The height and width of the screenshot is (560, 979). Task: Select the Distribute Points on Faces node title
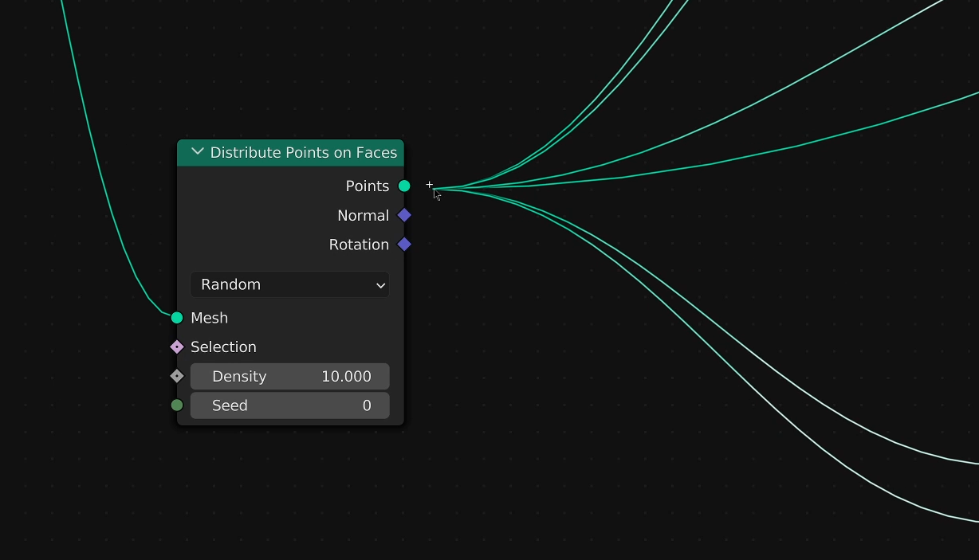[304, 152]
